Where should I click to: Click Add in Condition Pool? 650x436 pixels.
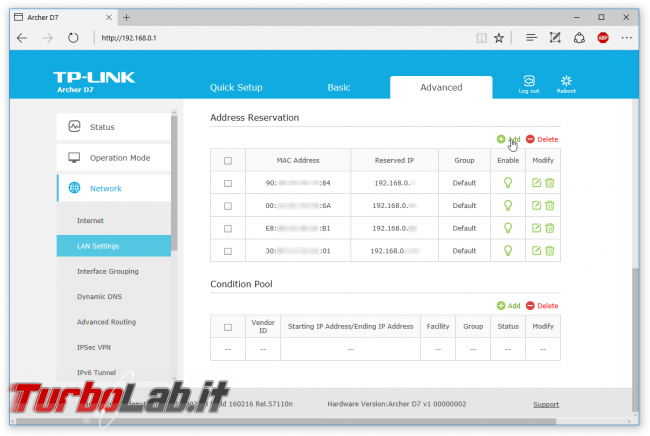[x=509, y=305]
